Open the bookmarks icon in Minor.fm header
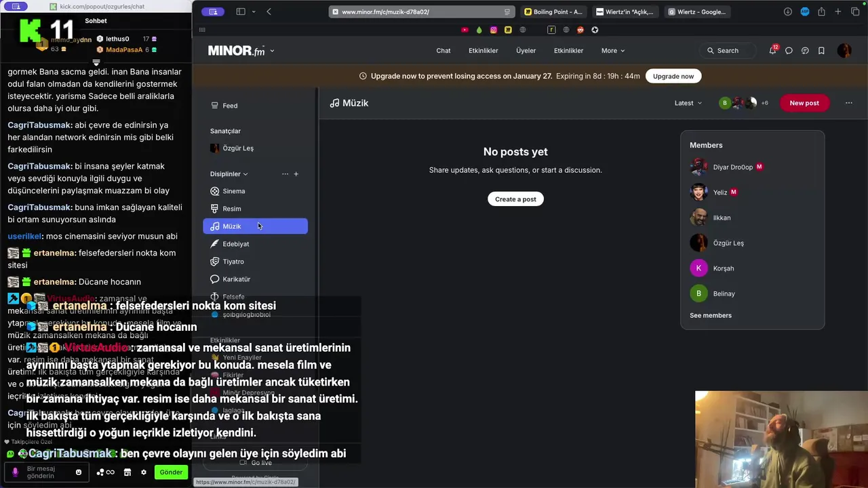 click(821, 51)
